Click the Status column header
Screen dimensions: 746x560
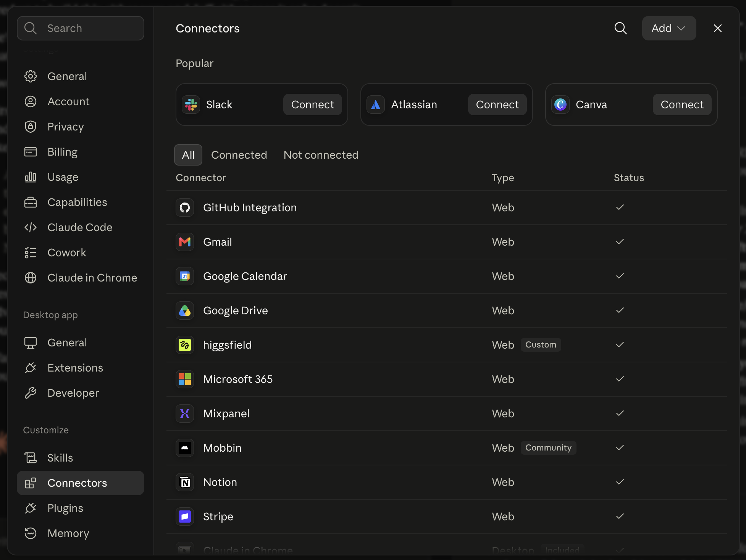tap(629, 178)
